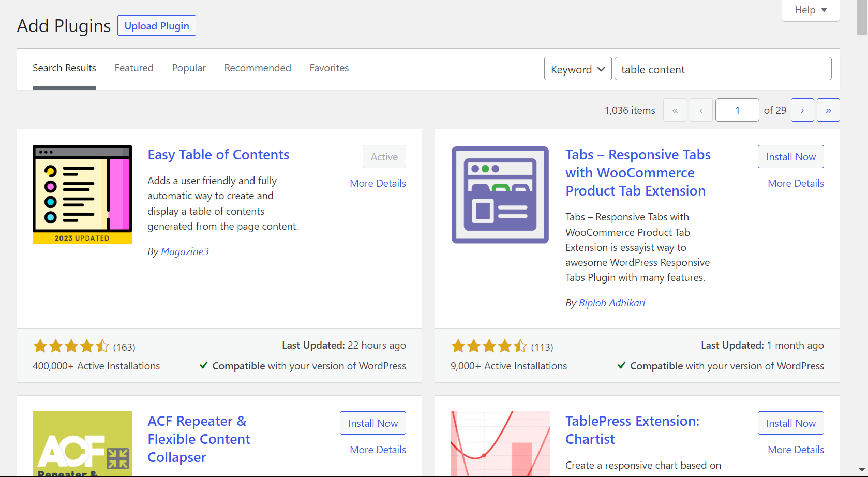Click '400,000+ Active Installations' text

[96, 366]
